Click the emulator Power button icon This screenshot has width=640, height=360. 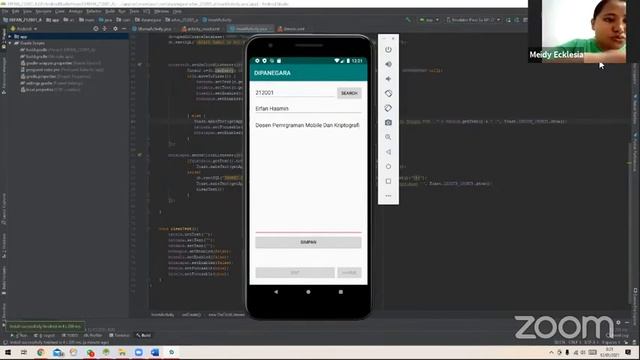coord(388,49)
